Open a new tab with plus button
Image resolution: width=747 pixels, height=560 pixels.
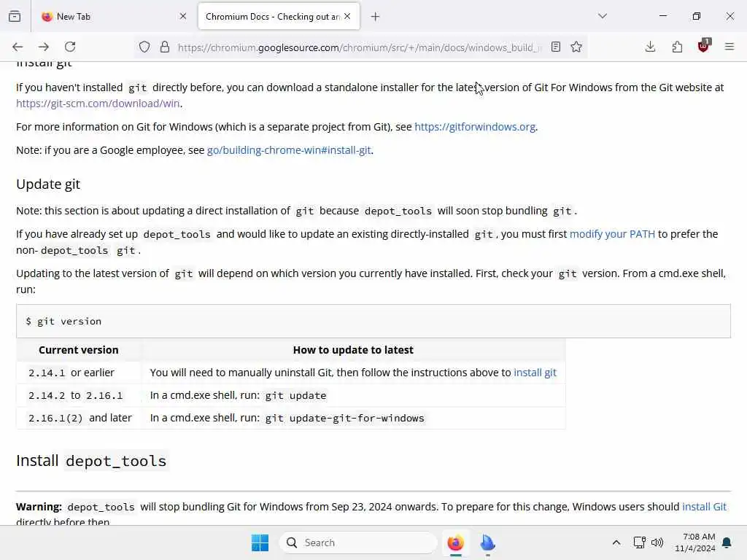click(x=376, y=17)
